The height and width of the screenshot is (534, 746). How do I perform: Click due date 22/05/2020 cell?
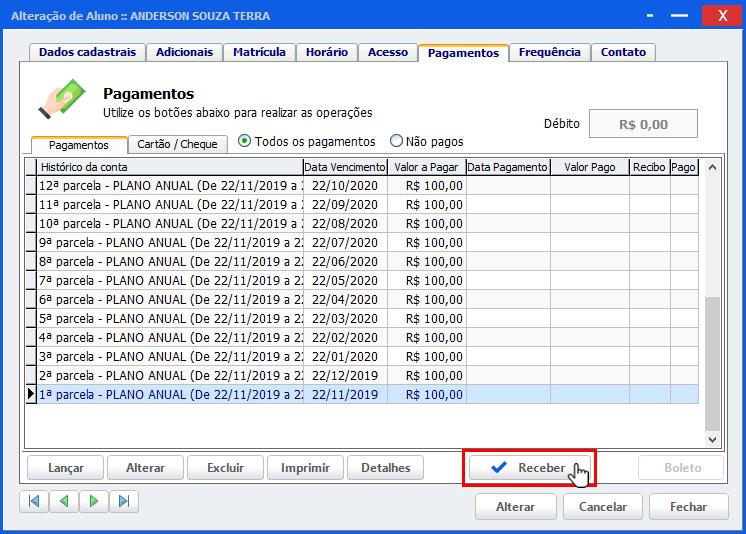click(x=345, y=281)
